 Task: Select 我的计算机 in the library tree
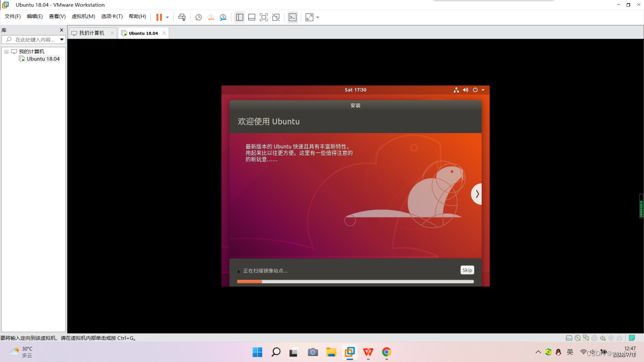pos(32,51)
